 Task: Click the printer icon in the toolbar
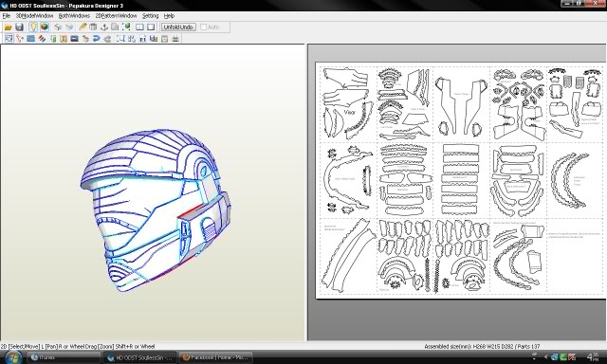(x=175, y=38)
